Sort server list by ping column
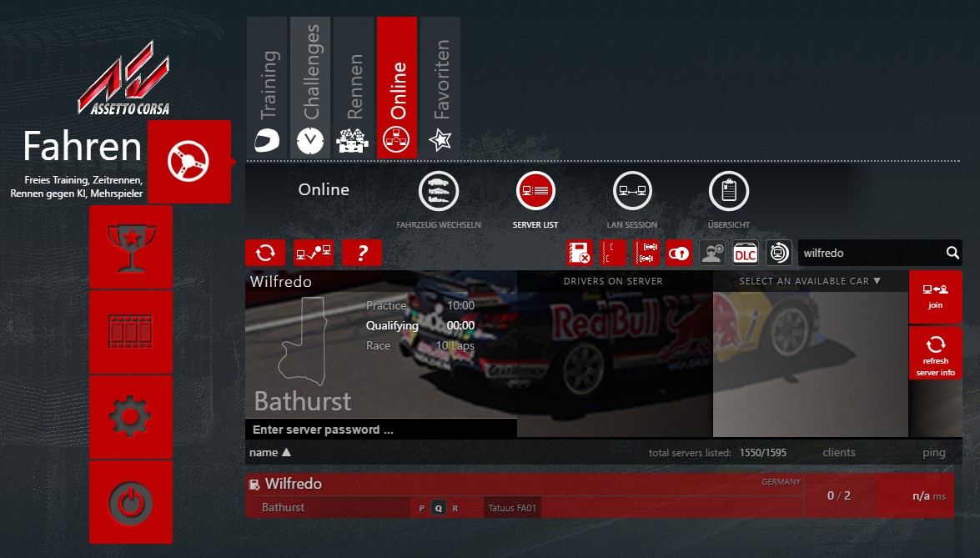Screen dimensions: 980x558 [933, 453]
